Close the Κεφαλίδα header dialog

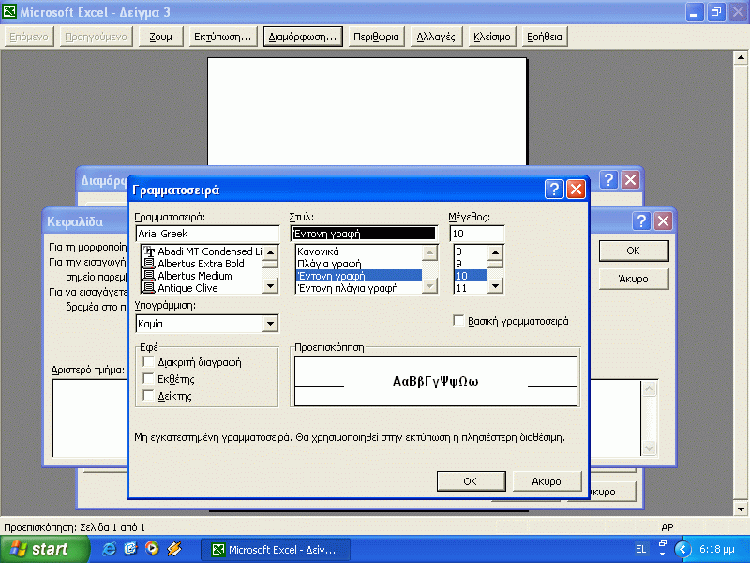click(x=663, y=221)
